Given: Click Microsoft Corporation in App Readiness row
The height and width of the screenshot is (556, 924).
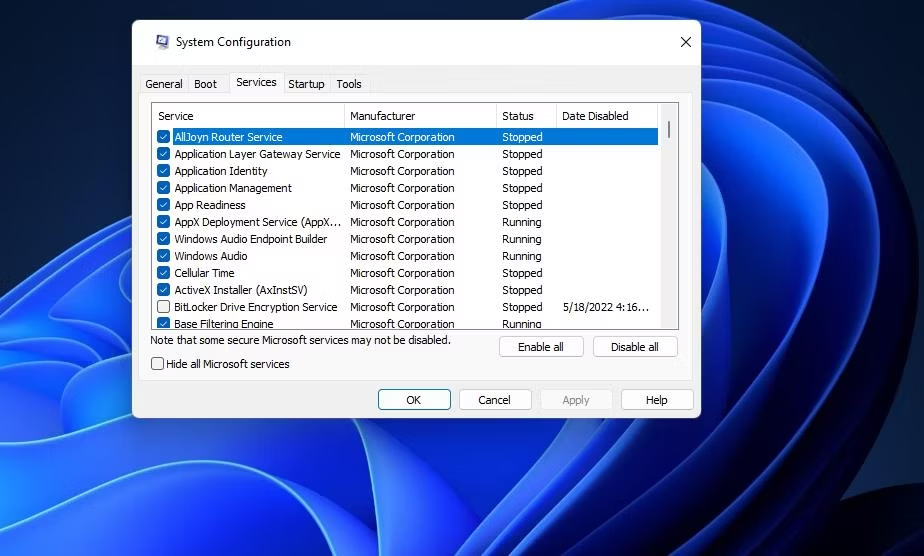Looking at the screenshot, I should pos(402,205).
